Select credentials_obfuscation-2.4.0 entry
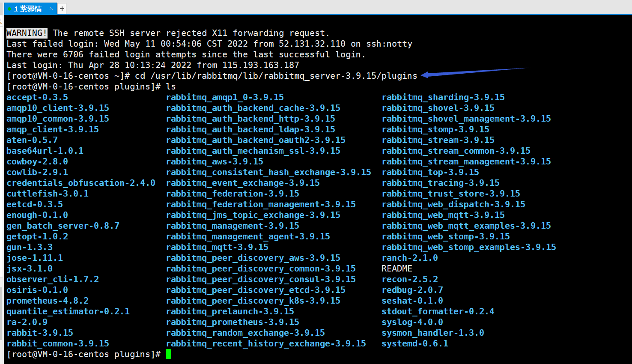The height and width of the screenshot is (364, 632). [x=81, y=183]
